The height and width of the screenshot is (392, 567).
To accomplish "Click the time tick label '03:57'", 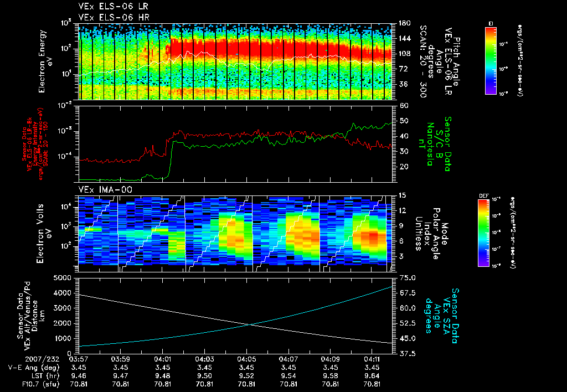I will pos(79,359).
